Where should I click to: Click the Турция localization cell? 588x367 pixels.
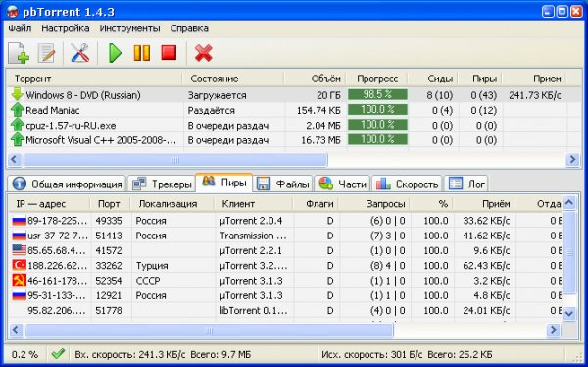152,266
